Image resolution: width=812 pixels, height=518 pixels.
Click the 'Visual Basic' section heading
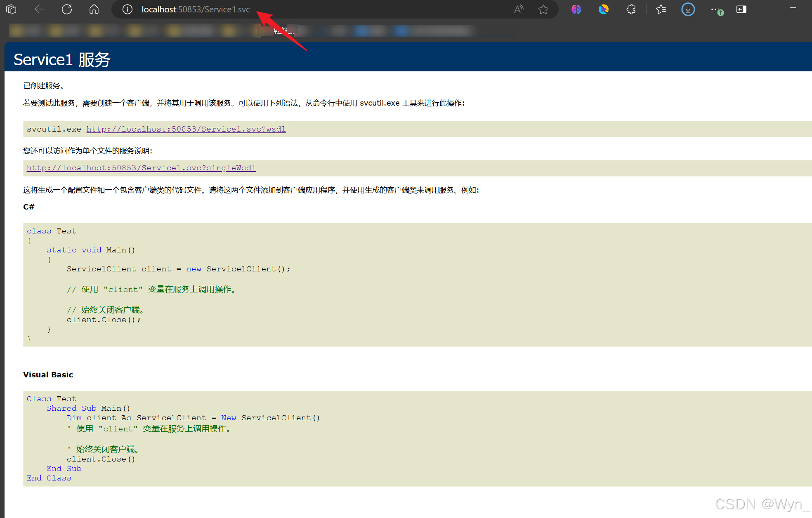pos(48,374)
